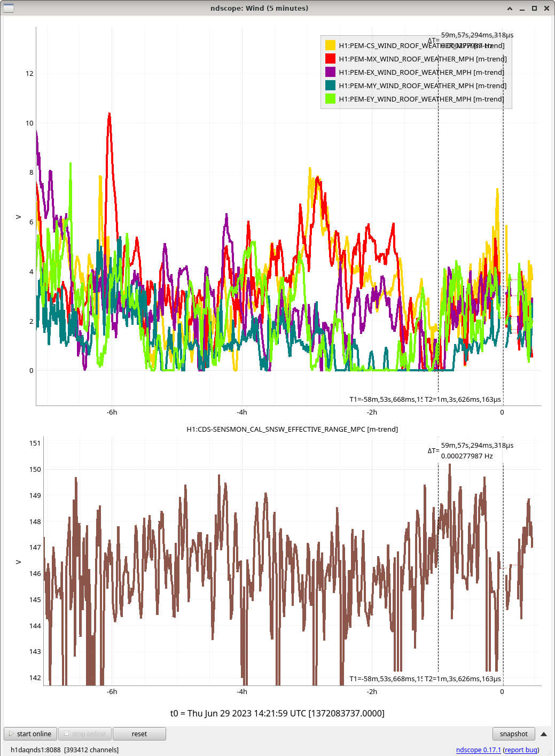Screen dimensions: 555x756
Task: Select the T2 cursor label in range plot
Action: tap(463, 679)
